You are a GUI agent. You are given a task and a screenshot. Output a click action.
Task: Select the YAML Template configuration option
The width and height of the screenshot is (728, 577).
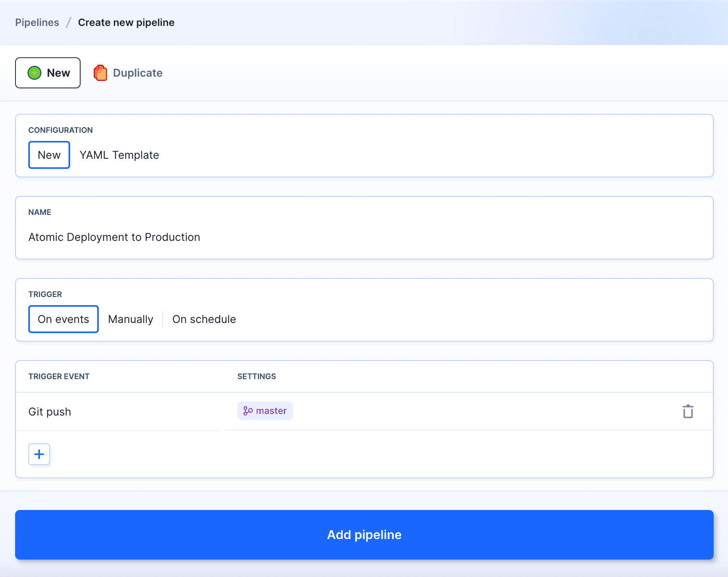pyautogui.click(x=119, y=155)
